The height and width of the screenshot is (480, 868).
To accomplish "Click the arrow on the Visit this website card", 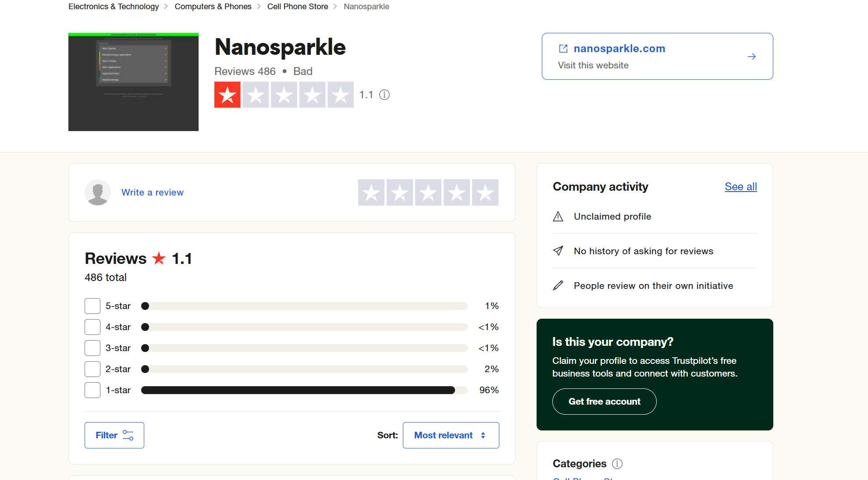I will (751, 56).
